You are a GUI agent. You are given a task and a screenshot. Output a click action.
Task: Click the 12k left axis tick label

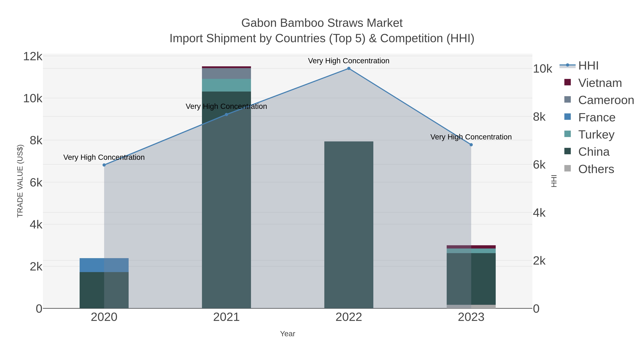[x=33, y=56]
